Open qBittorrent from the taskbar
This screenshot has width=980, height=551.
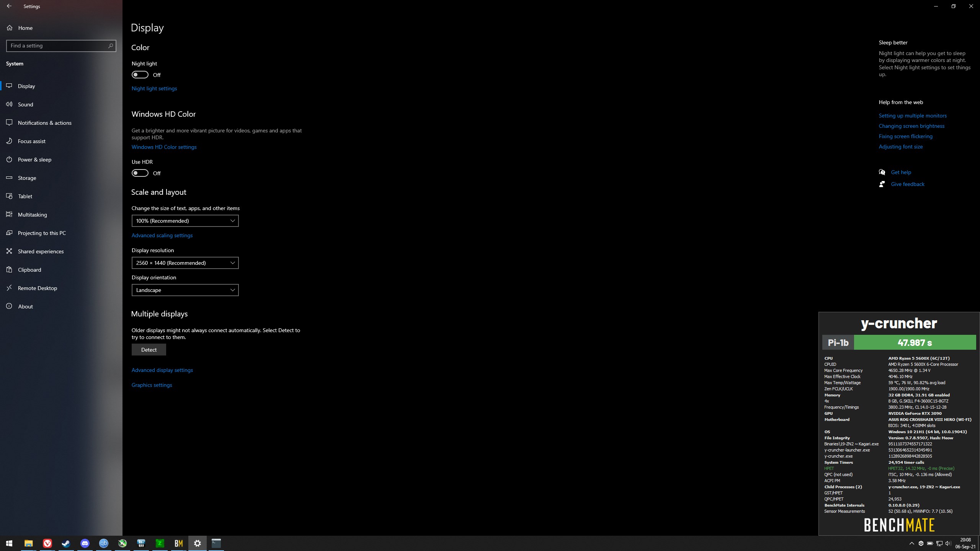[103, 543]
